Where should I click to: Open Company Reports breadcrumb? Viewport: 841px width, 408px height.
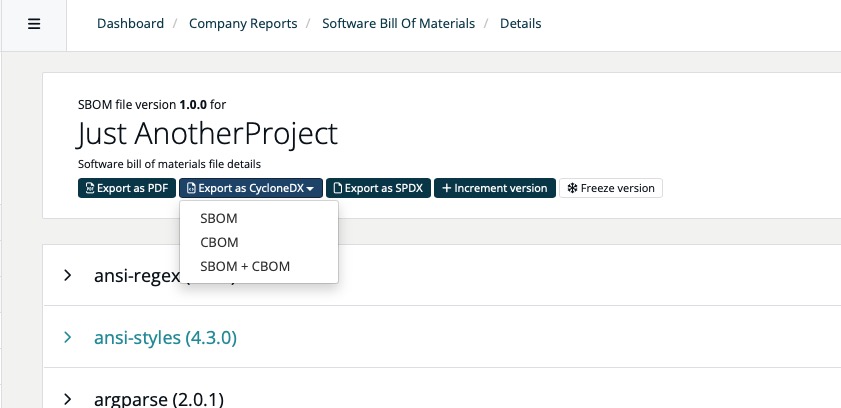point(243,24)
